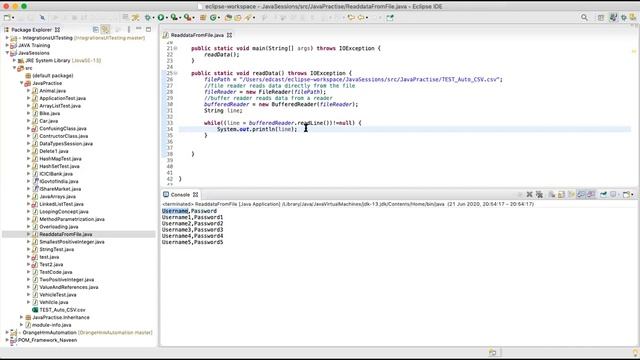Switch to the Java perspective icon

[x=613, y=17]
